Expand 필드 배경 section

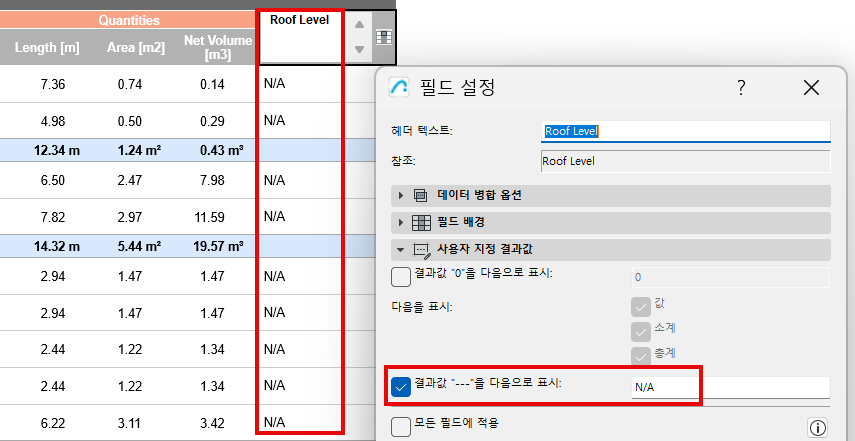tap(611, 222)
